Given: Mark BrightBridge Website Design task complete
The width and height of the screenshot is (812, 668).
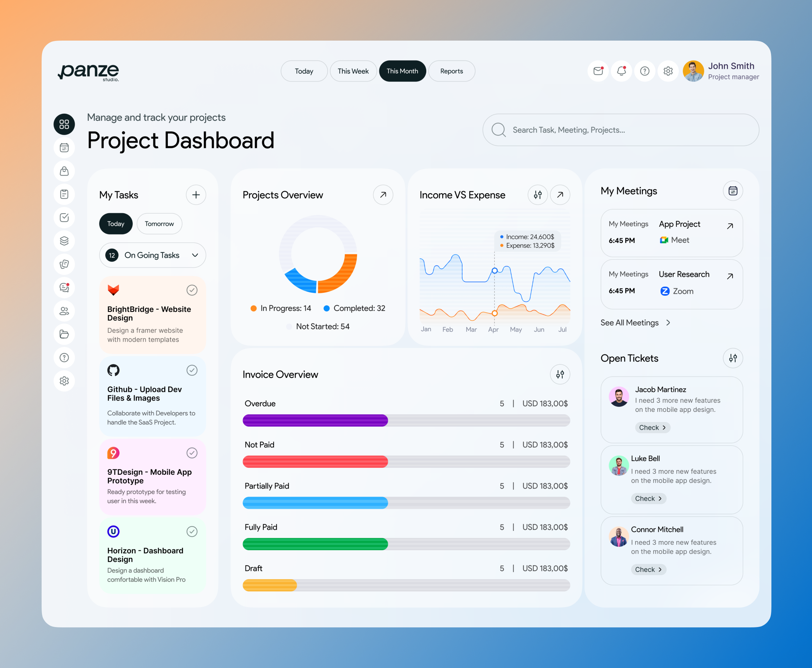Looking at the screenshot, I should (x=192, y=290).
